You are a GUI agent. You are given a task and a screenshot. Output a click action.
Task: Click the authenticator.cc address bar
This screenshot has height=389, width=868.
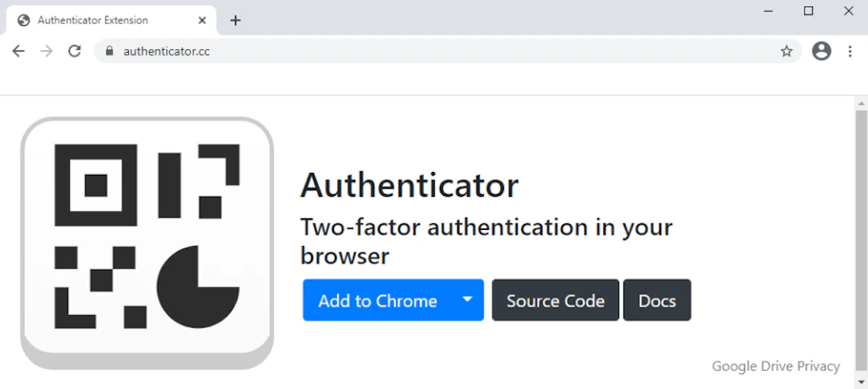click(x=447, y=51)
